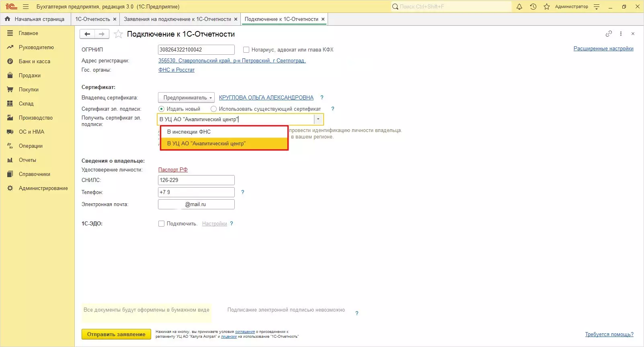
Task: Open favorites star in title bar
Action: 547,6
